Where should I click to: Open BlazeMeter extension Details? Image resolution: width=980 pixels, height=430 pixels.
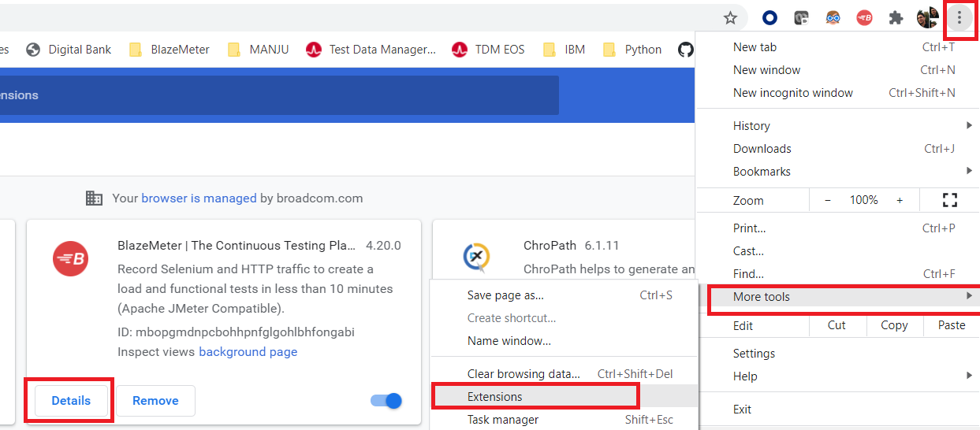(71, 401)
